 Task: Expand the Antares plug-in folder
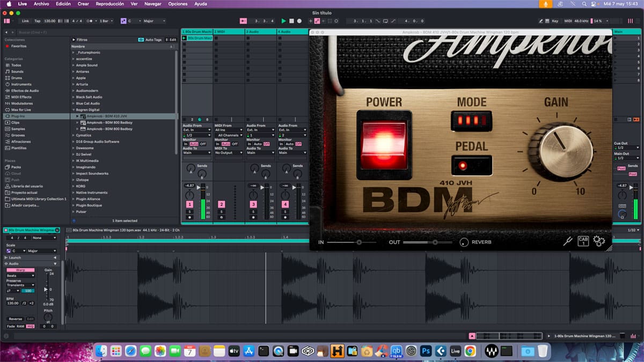(x=74, y=71)
